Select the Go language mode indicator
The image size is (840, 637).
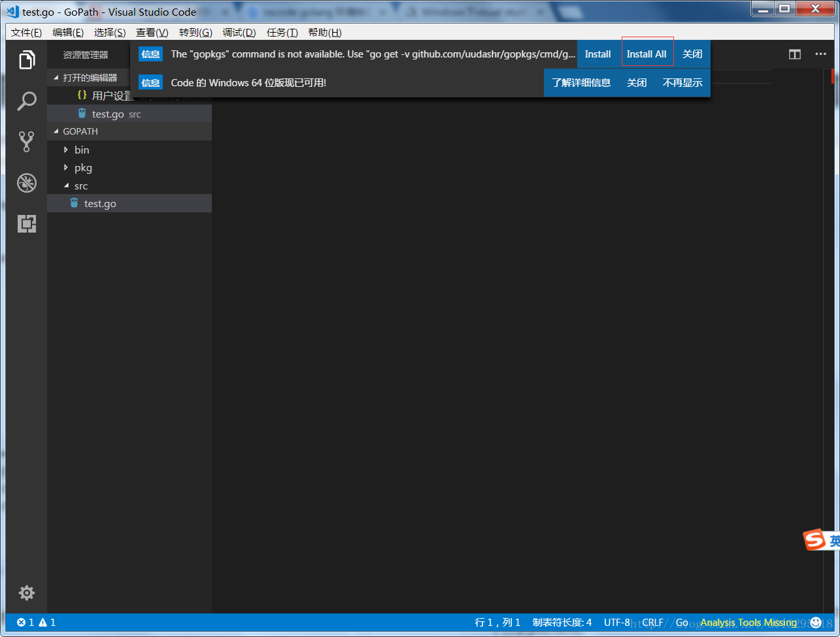pos(682,623)
